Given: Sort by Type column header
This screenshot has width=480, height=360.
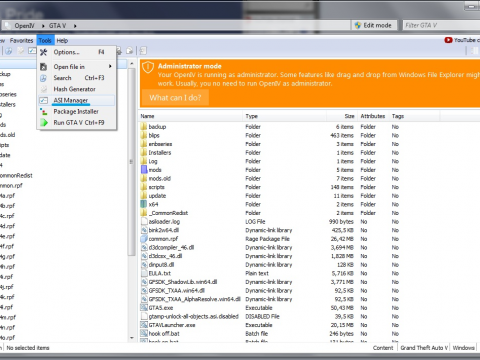Looking at the screenshot, I should pyautogui.click(x=284, y=116).
